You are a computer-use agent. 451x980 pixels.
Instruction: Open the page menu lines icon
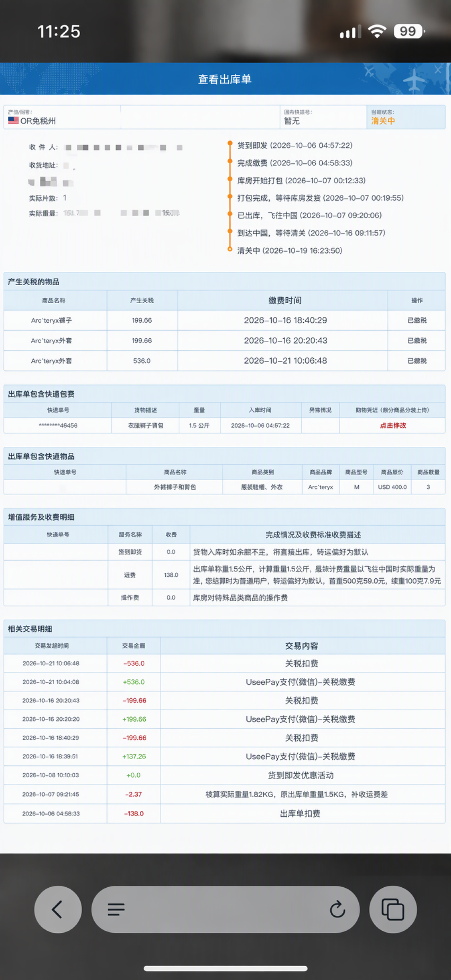(x=116, y=909)
